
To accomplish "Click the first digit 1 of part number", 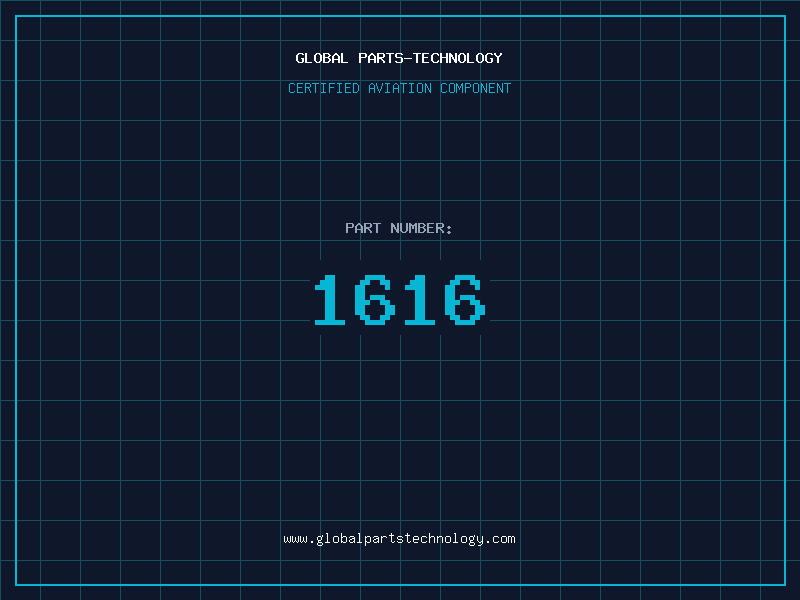I will [332, 300].
